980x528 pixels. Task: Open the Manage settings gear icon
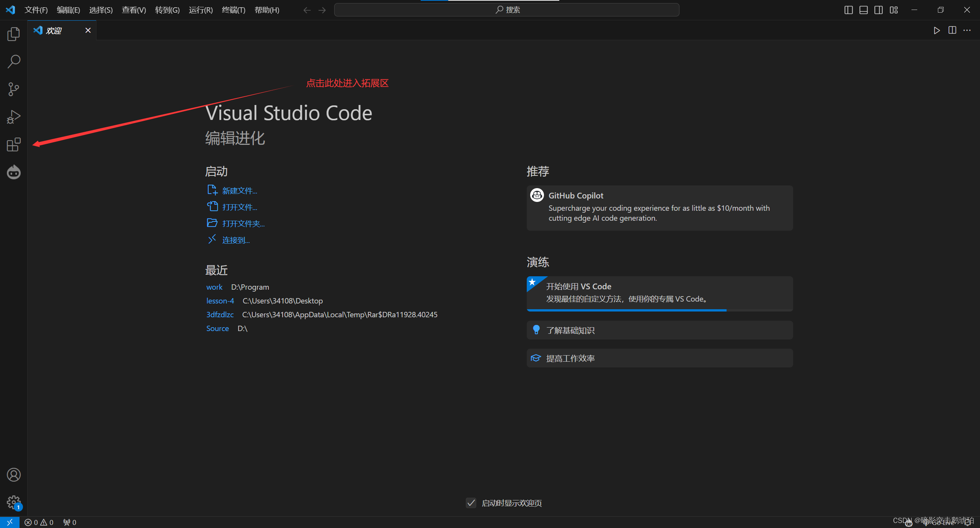coord(13,502)
